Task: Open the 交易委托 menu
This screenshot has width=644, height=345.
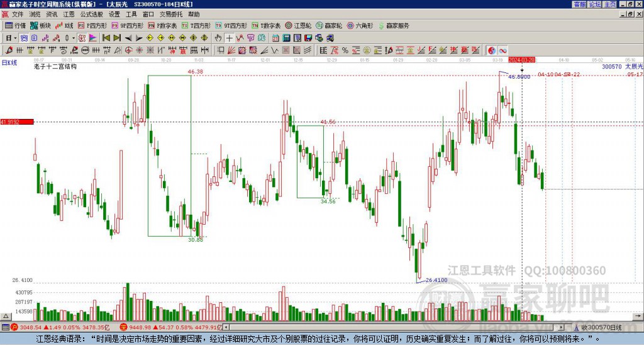Action: coord(171,14)
